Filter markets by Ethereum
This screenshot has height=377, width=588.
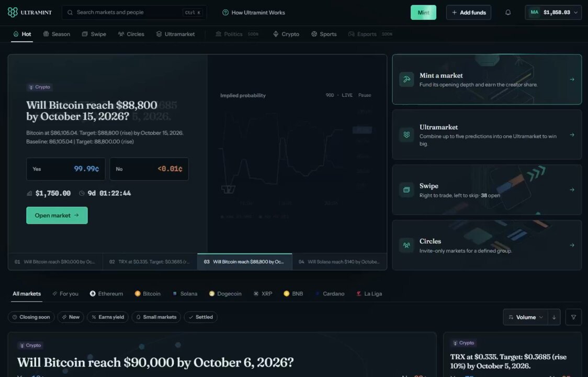(107, 294)
